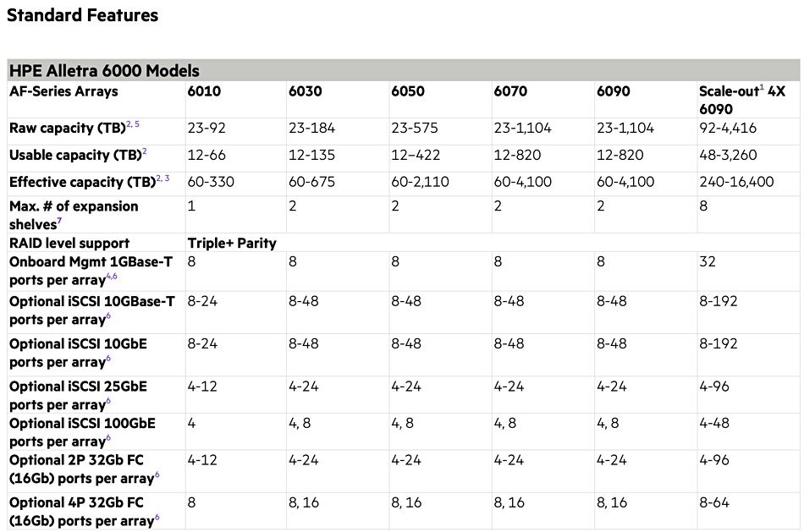Click the HPE Alletra 6000 Models title bar
Image resolution: width=804 pixels, height=532 pixels.
[404, 70]
